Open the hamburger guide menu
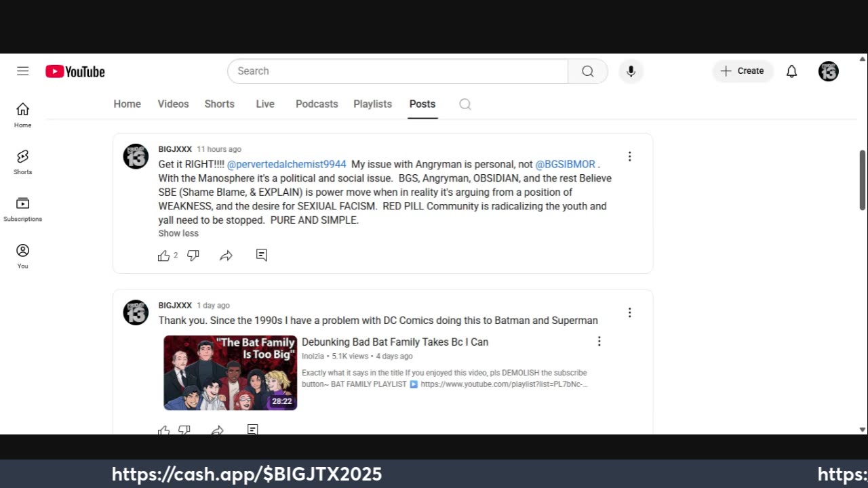Image resolution: width=868 pixels, height=488 pixels. [x=23, y=71]
